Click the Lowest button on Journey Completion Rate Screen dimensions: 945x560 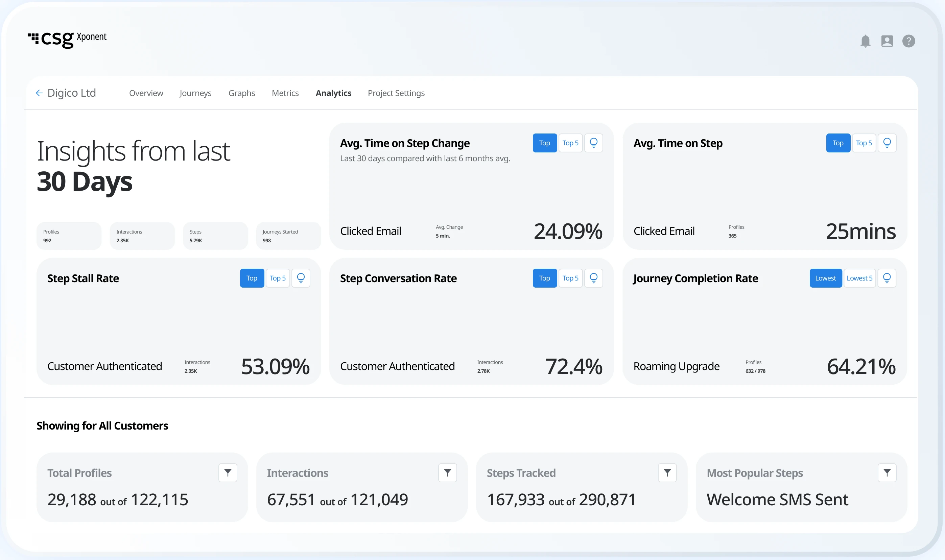click(x=825, y=278)
